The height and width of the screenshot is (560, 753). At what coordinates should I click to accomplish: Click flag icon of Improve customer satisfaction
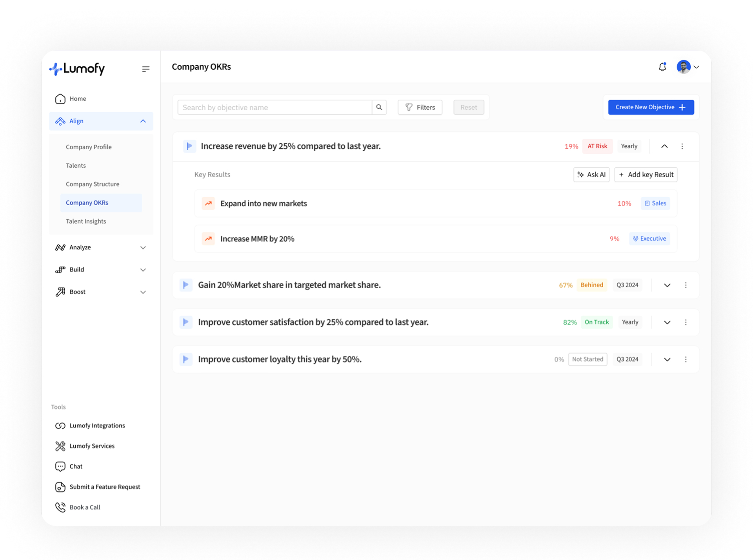(186, 322)
